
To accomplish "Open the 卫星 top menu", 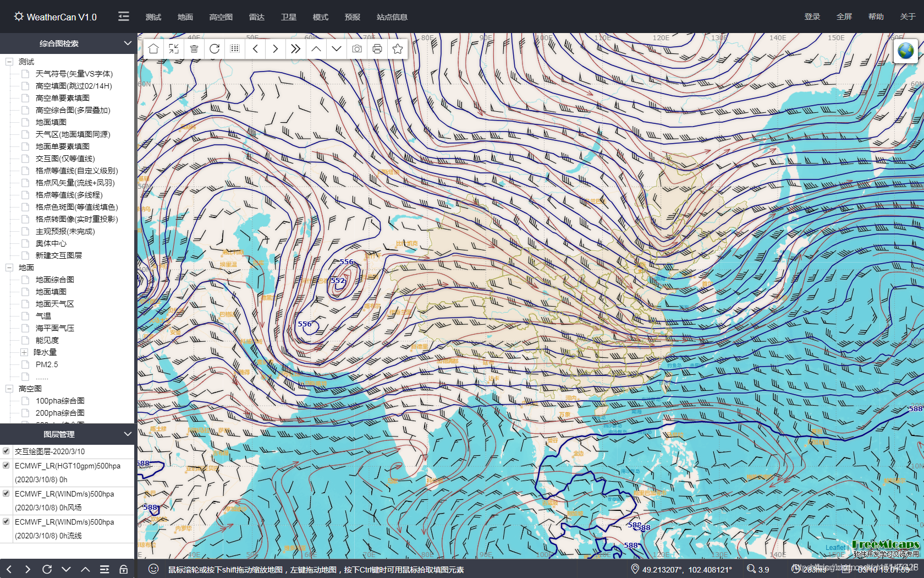I will (289, 17).
